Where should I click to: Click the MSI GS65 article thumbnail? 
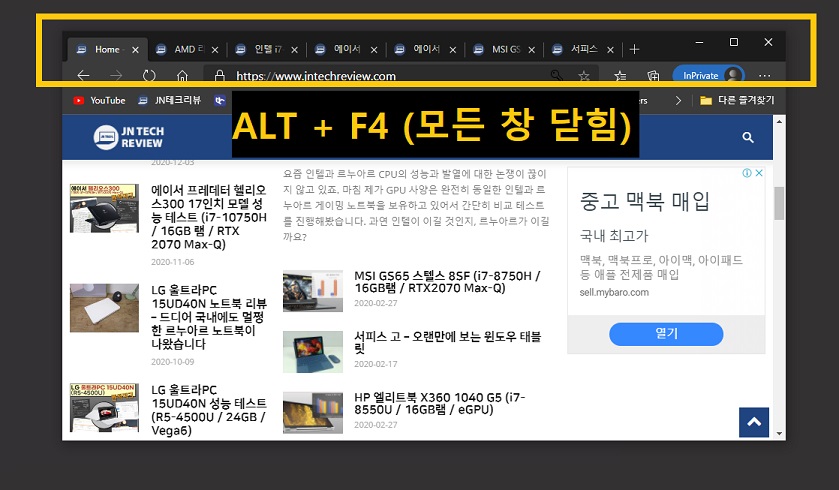coord(313,291)
